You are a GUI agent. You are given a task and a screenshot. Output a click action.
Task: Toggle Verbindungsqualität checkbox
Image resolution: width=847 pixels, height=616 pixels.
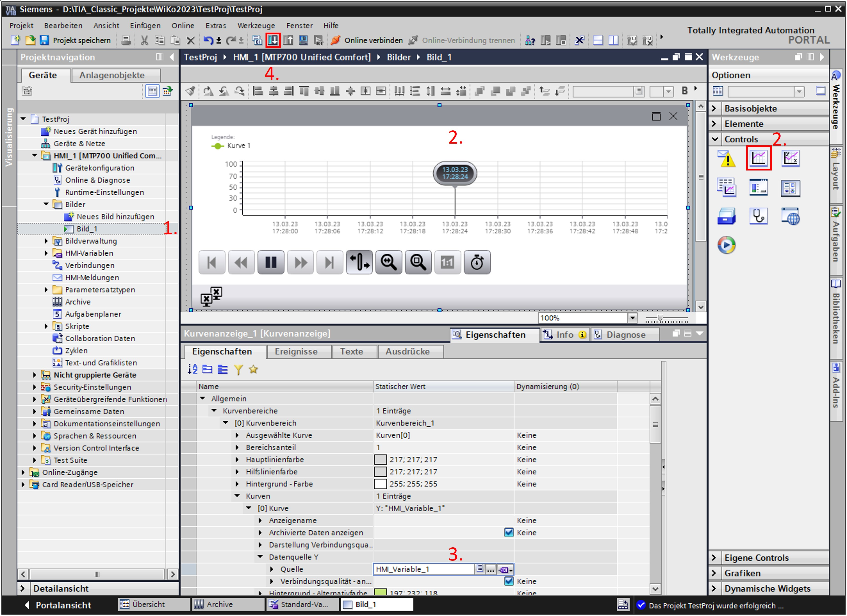click(509, 581)
